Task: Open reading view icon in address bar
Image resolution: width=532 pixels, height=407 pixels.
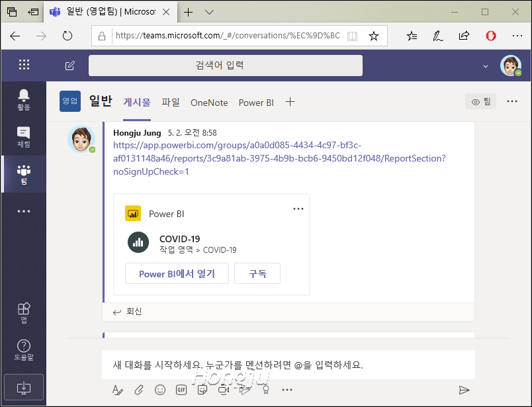Action: pos(352,36)
